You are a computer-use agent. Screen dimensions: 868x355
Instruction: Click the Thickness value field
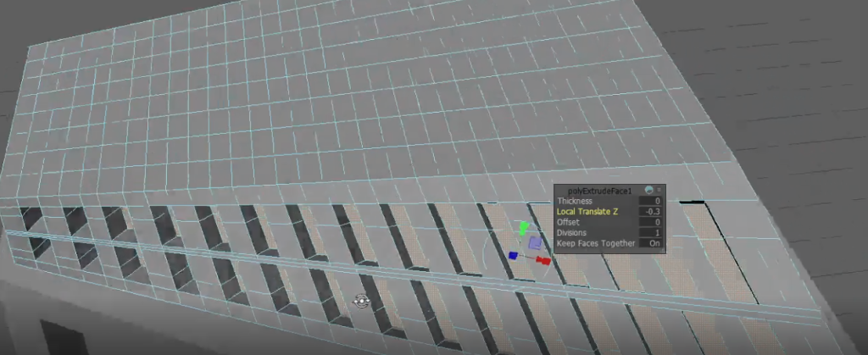pyautogui.click(x=652, y=201)
